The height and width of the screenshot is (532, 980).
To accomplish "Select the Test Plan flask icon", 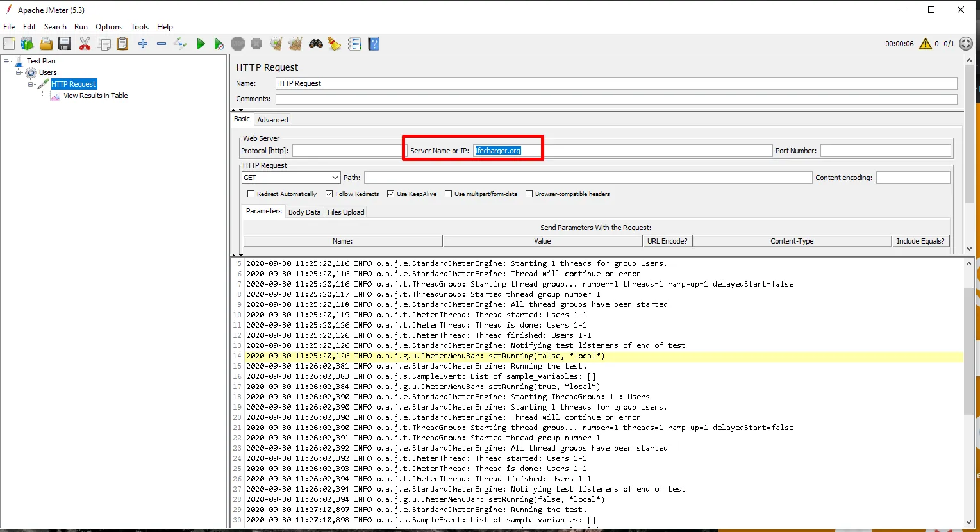I will click(x=19, y=61).
